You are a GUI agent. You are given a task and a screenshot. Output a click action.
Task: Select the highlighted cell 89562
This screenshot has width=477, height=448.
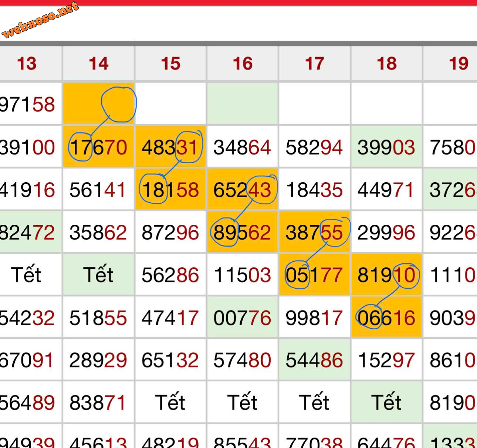[x=243, y=232]
